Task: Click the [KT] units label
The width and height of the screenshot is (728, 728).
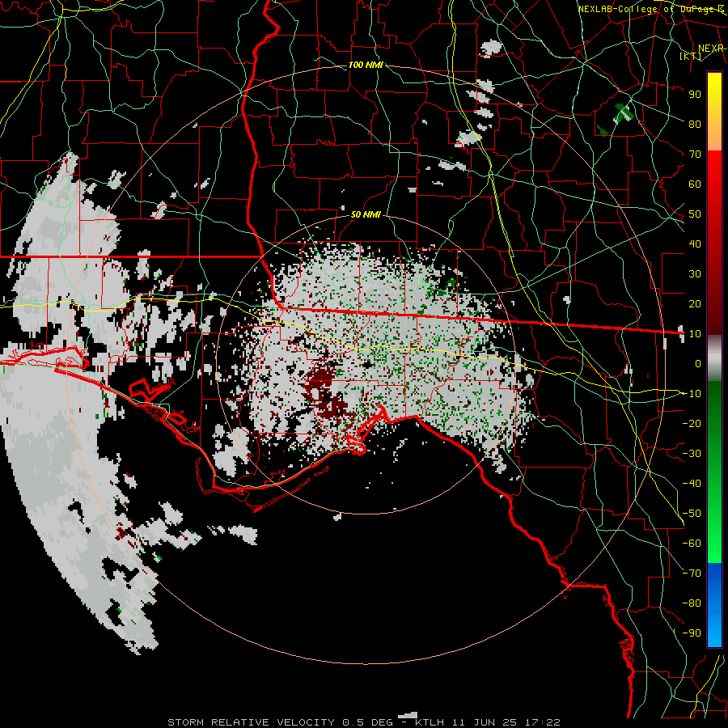Action: click(691, 56)
